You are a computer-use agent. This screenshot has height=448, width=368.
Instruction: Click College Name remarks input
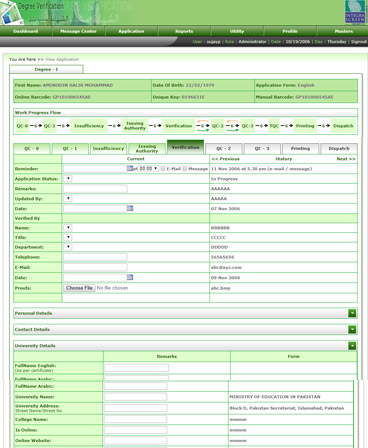[135, 419]
